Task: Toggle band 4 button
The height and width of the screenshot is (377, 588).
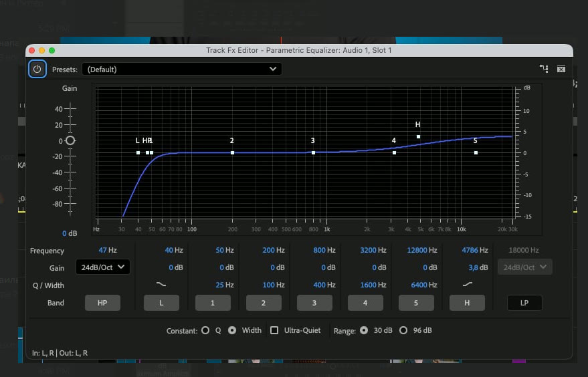Action: pos(365,303)
